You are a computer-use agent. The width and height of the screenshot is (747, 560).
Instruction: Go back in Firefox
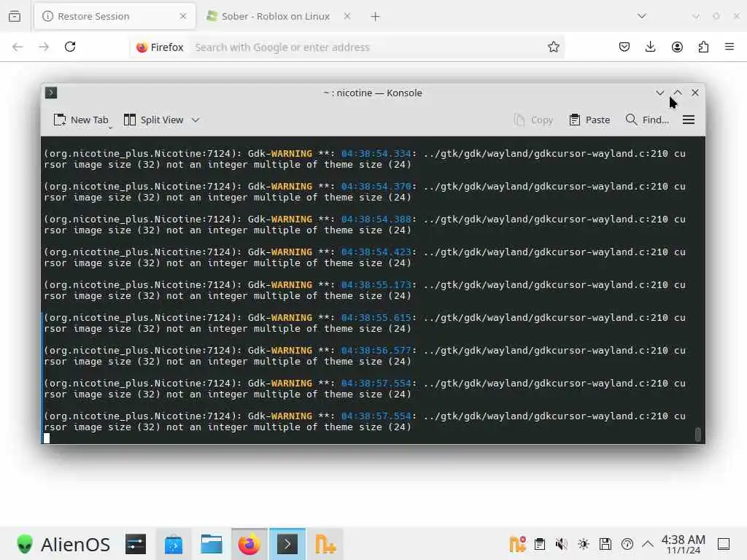(18, 47)
